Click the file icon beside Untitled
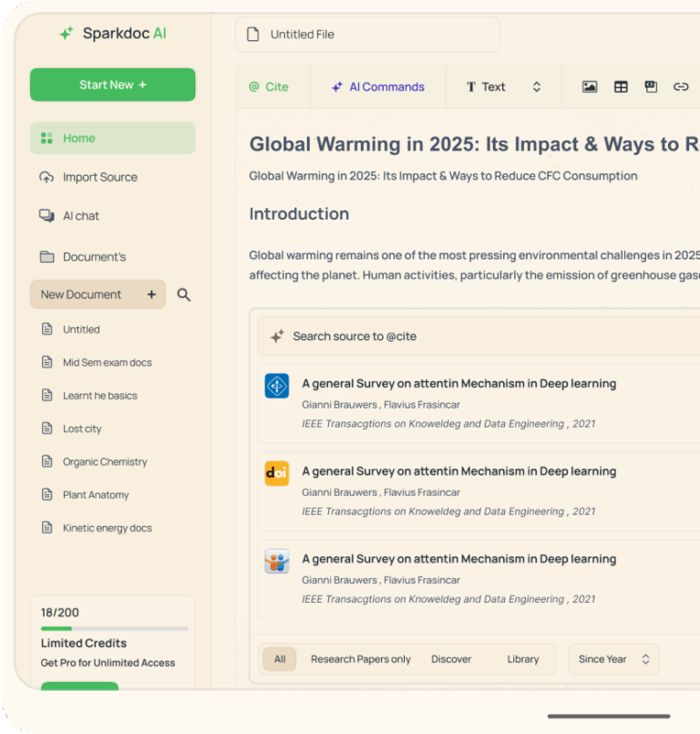The width and height of the screenshot is (700, 734). click(46, 329)
